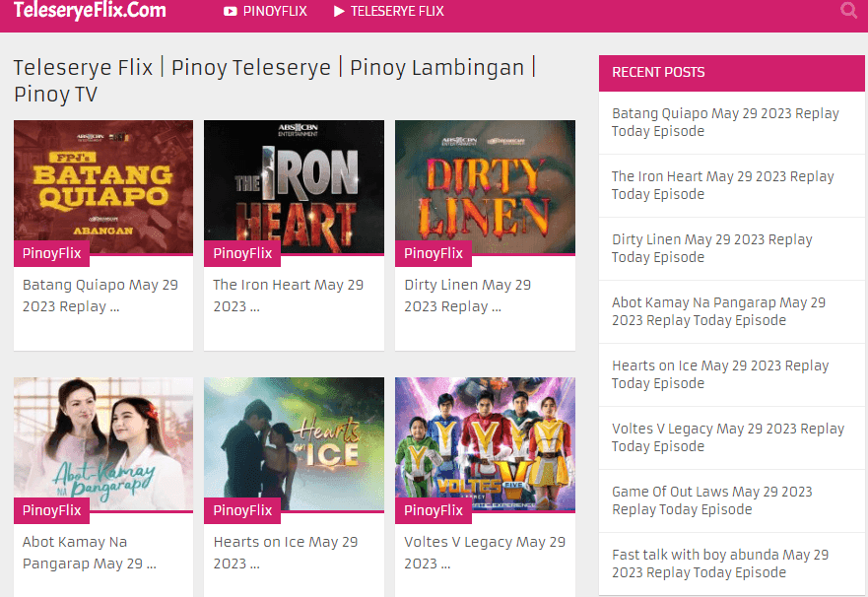Open Batang Quiapo May 29 card title
This screenshot has height=597, width=868.
pos(100,296)
